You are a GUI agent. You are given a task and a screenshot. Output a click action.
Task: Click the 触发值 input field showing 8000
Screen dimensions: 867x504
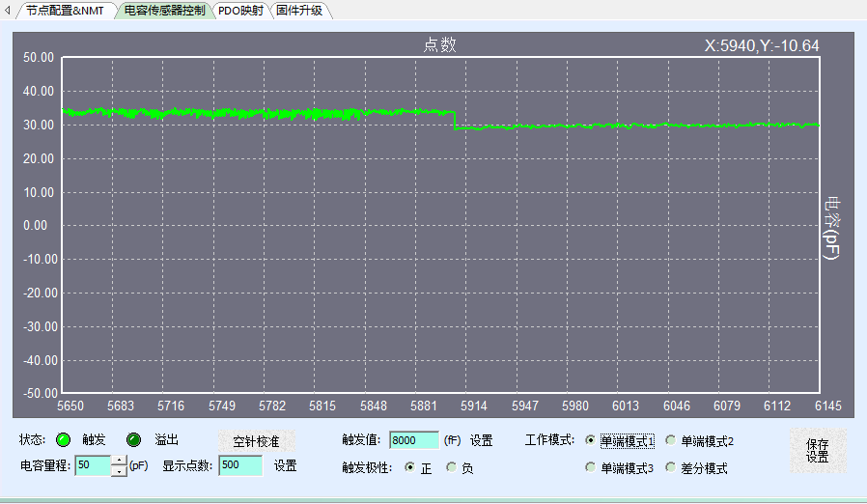(x=413, y=441)
